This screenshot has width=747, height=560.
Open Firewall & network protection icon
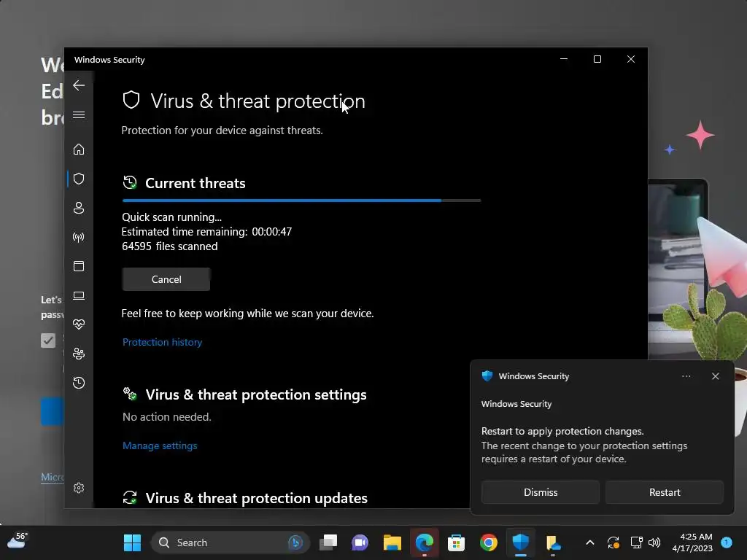click(x=79, y=237)
